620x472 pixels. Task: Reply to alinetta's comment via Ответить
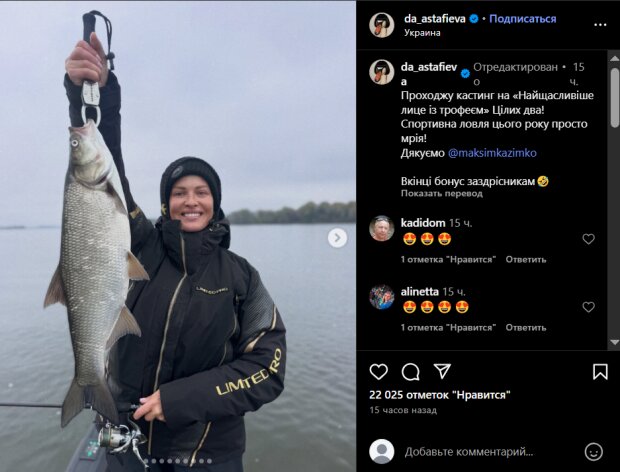pos(525,327)
